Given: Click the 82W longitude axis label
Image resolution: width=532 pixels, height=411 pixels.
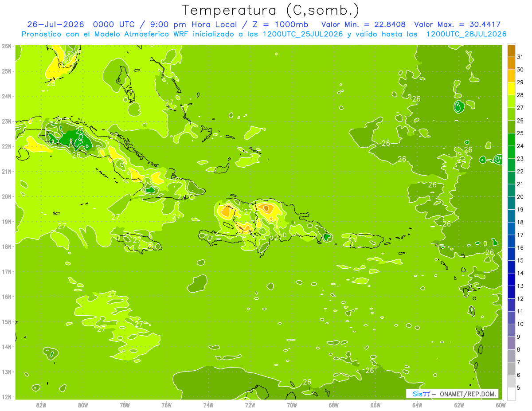Looking at the screenshot, I should pyautogui.click(x=41, y=404).
